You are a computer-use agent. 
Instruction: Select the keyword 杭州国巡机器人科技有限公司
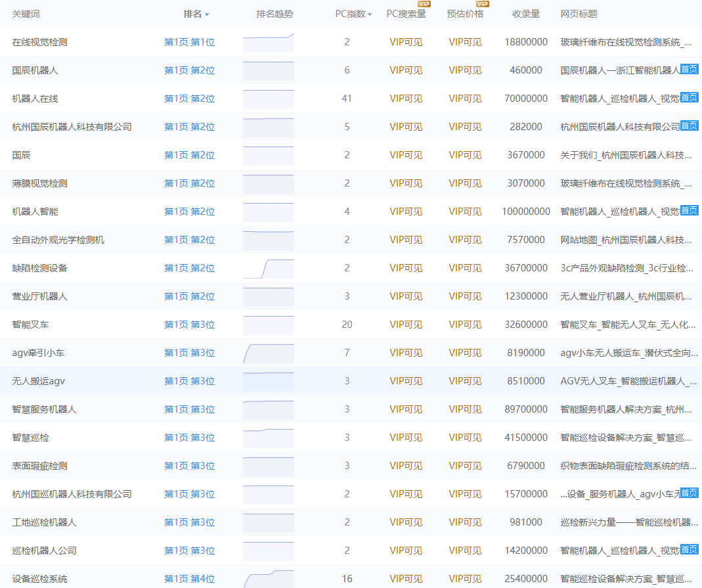pyautogui.click(x=72, y=494)
